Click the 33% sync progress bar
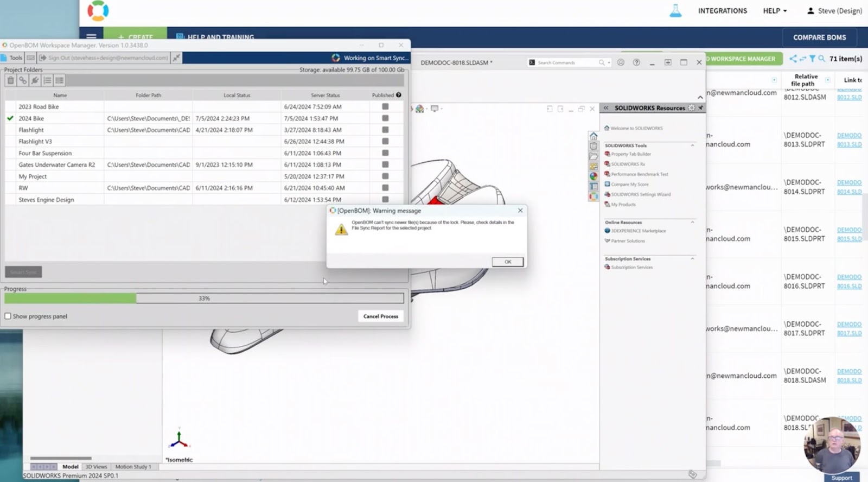 coord(204,298)
